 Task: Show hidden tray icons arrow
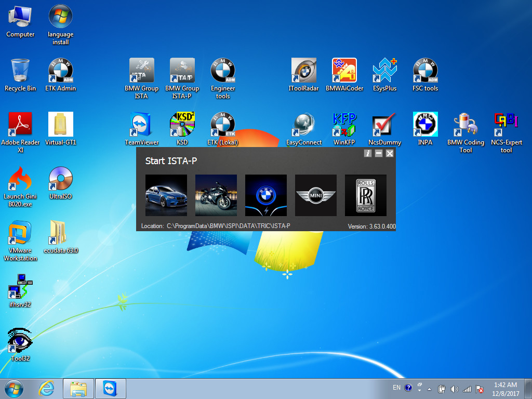pos(429,389)
